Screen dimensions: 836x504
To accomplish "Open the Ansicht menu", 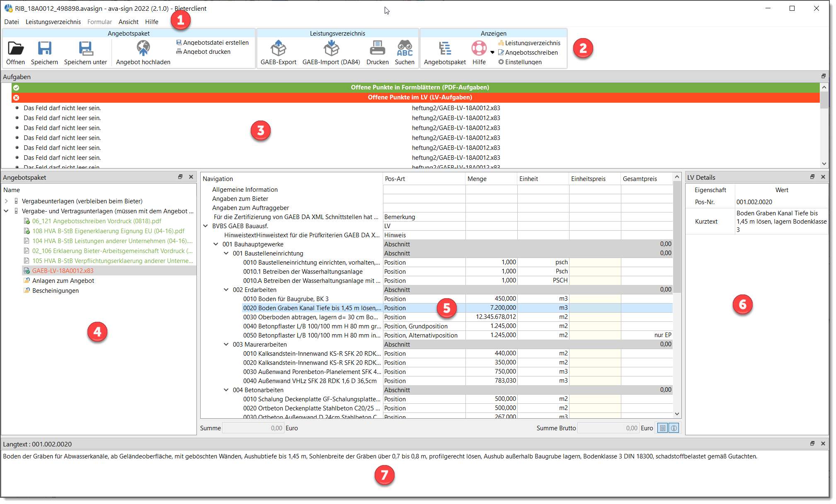I will pyautogui.click(x=128, y=22).
